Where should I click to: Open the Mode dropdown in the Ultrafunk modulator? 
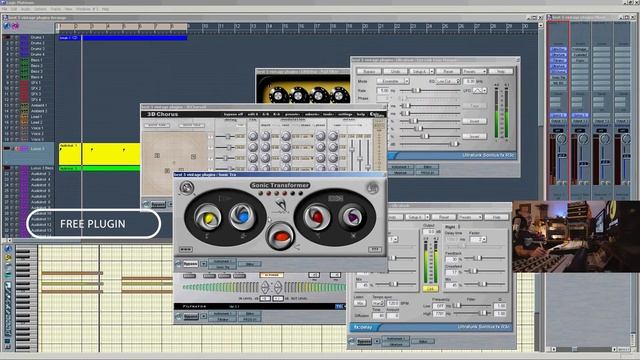coord(393,81)
